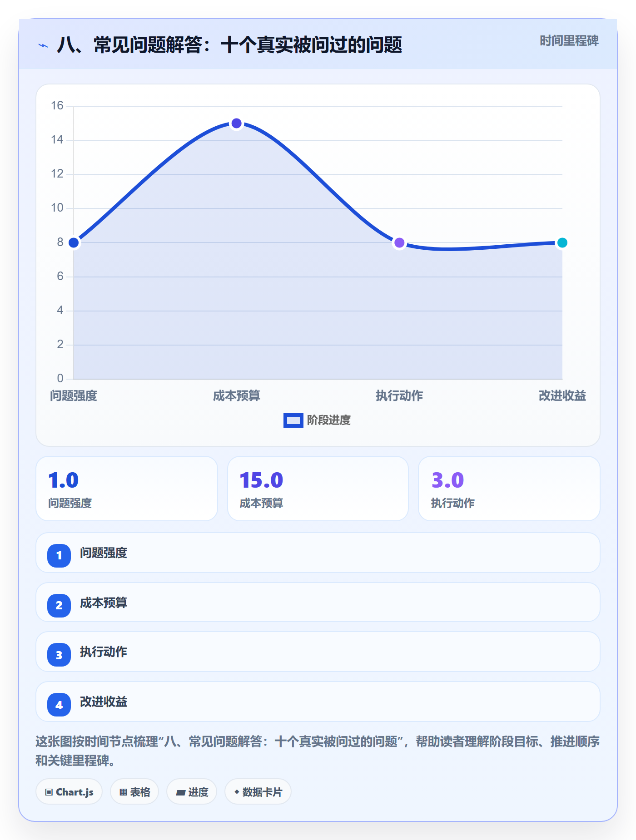Click the 改进收益 x-axis label
Viewport: 636px width, 840px height.
[x=562, y=395]
